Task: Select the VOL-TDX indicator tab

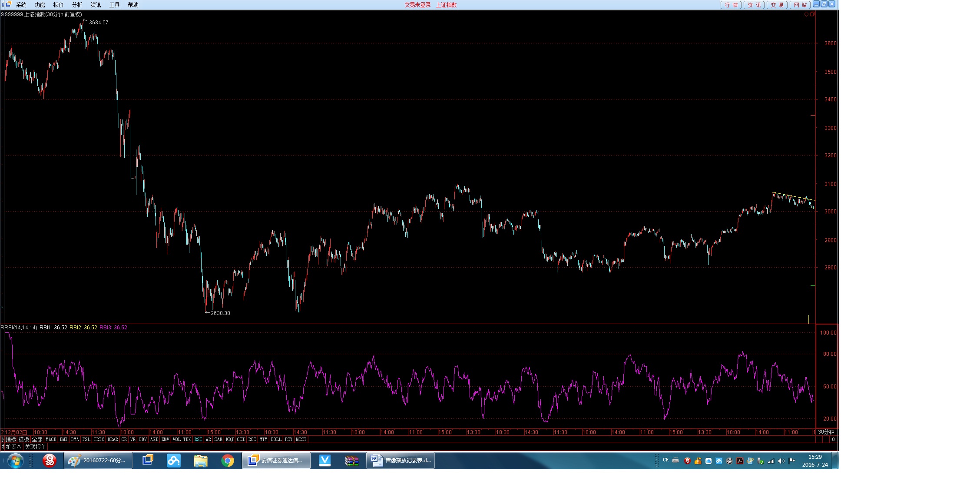Action: click(x=182, y=439)
